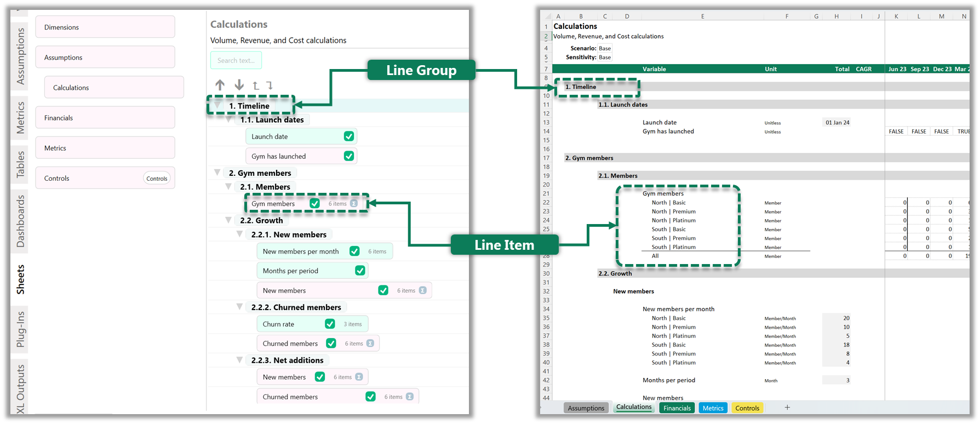980x424 pixels.
Task: Open the Financials Excel sheet tab
Action: [677, 408]
